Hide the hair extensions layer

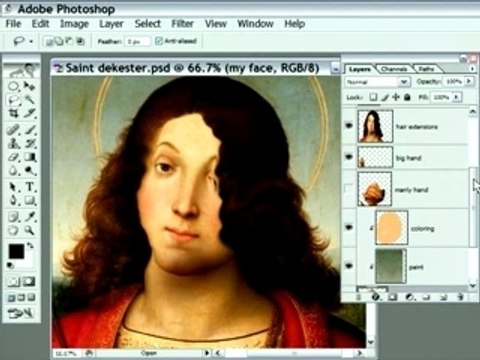349,126
